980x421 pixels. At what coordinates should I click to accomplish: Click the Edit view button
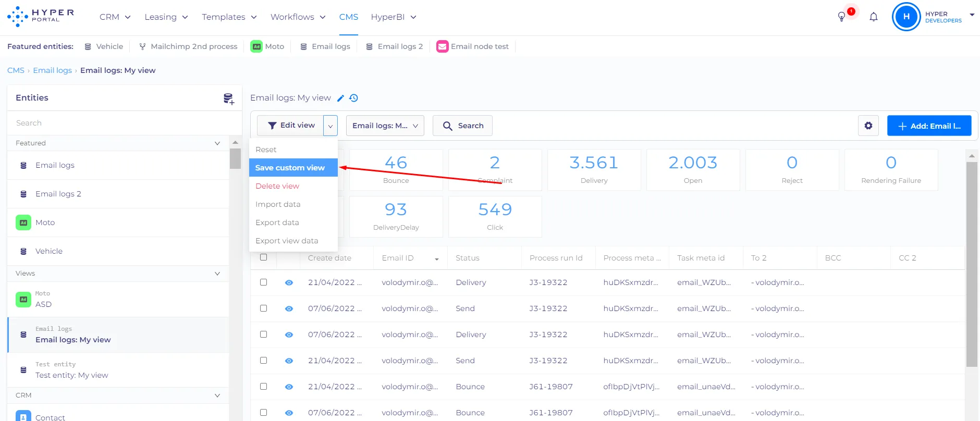[x=290, y=126]
